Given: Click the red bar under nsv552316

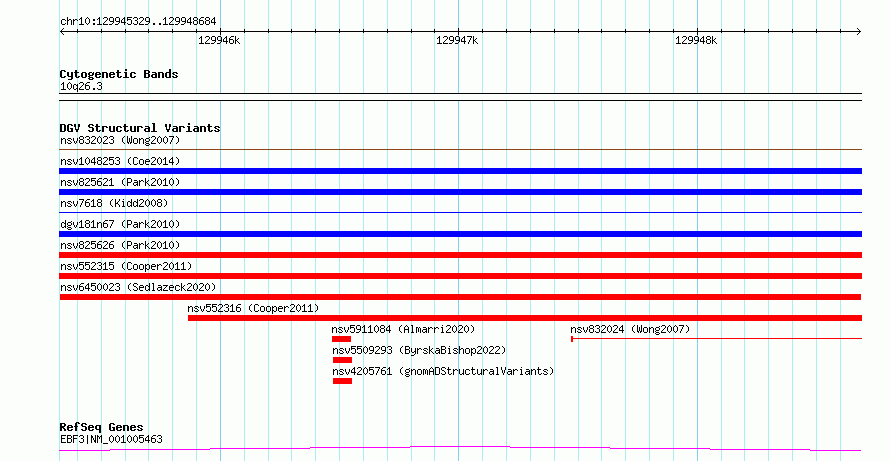Looking at the screenshot, I should [x=524, y=318].
